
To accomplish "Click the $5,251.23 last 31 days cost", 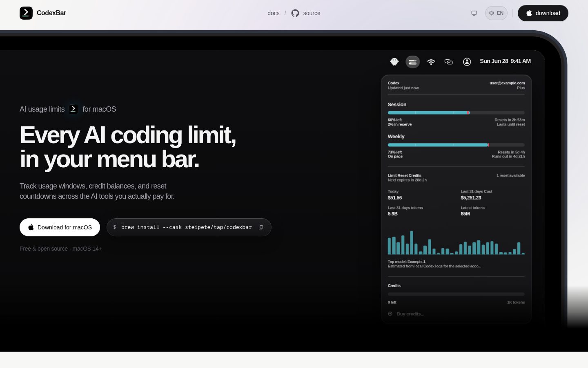I will tap(471, 198).
